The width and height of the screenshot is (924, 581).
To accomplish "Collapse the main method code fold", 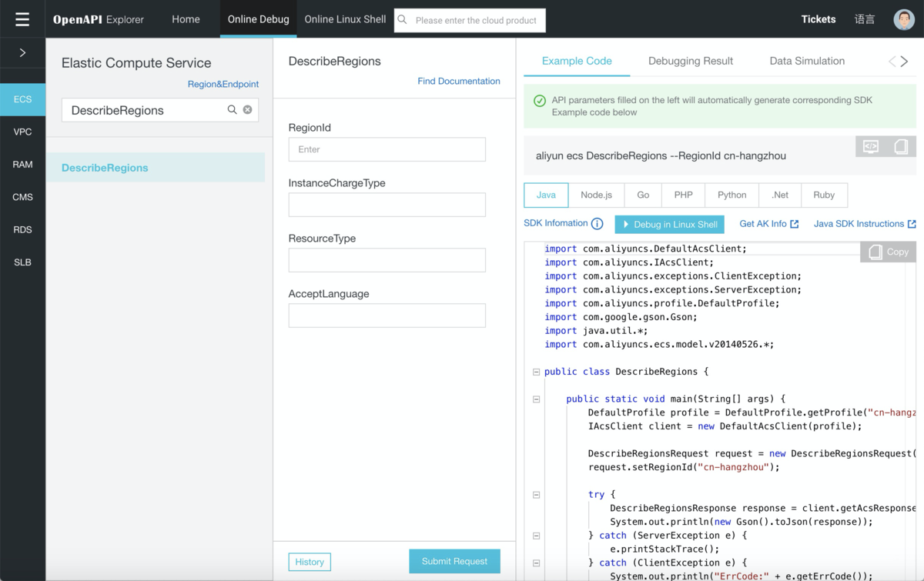I will click(536, 399).
